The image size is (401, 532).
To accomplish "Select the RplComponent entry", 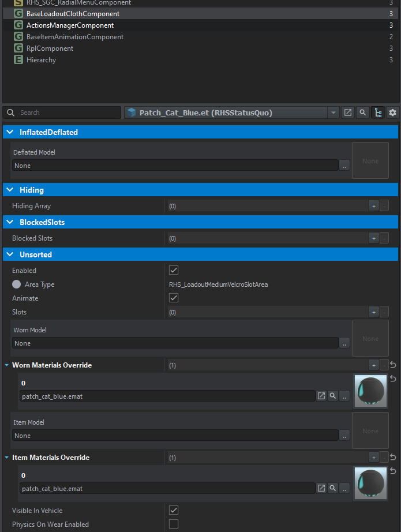I will pos(50,48).
